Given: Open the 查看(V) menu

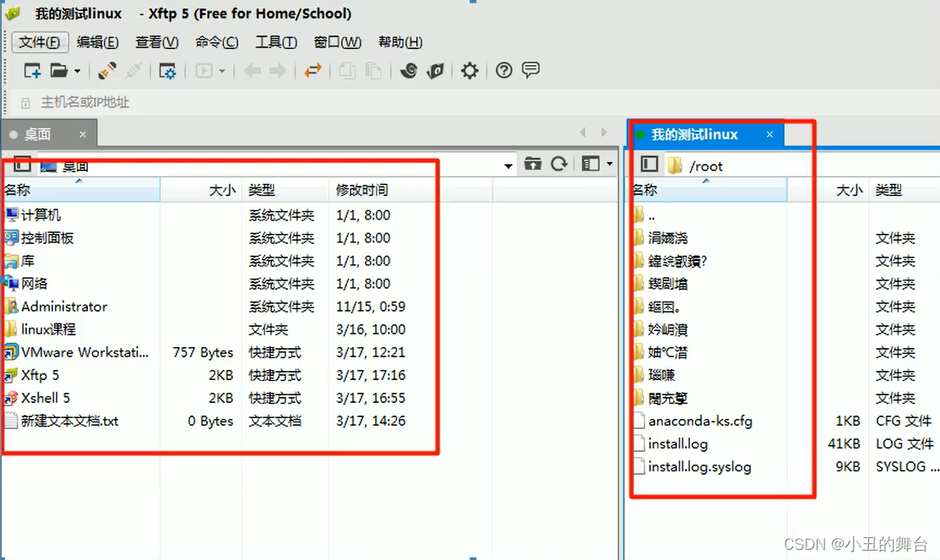Looking at the screenshot, I should click(156, 42).
